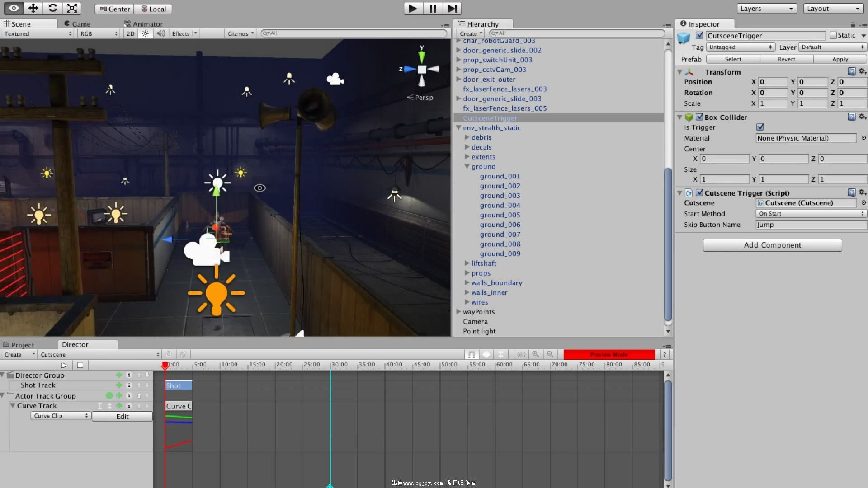Toggle CutsceneTrigger object active checkbox
The width and height of the screenshot is (868, 488).
[x=699, y=35]
